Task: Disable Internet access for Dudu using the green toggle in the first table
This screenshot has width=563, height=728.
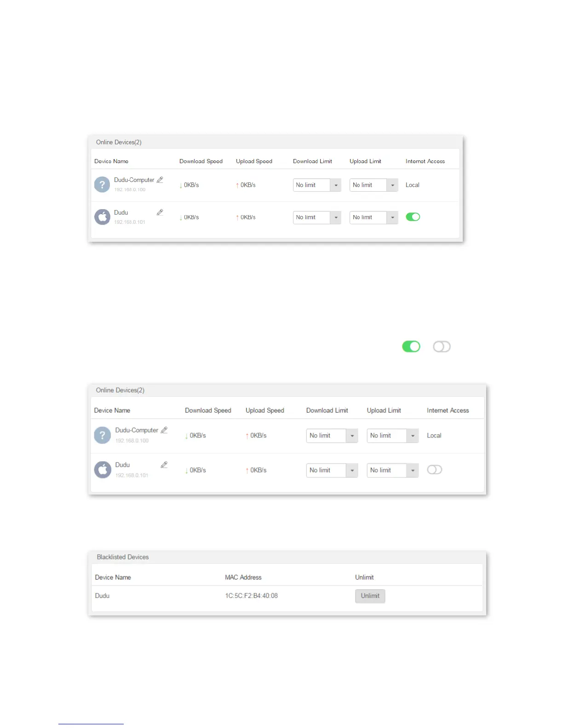Action: (413, 217)
